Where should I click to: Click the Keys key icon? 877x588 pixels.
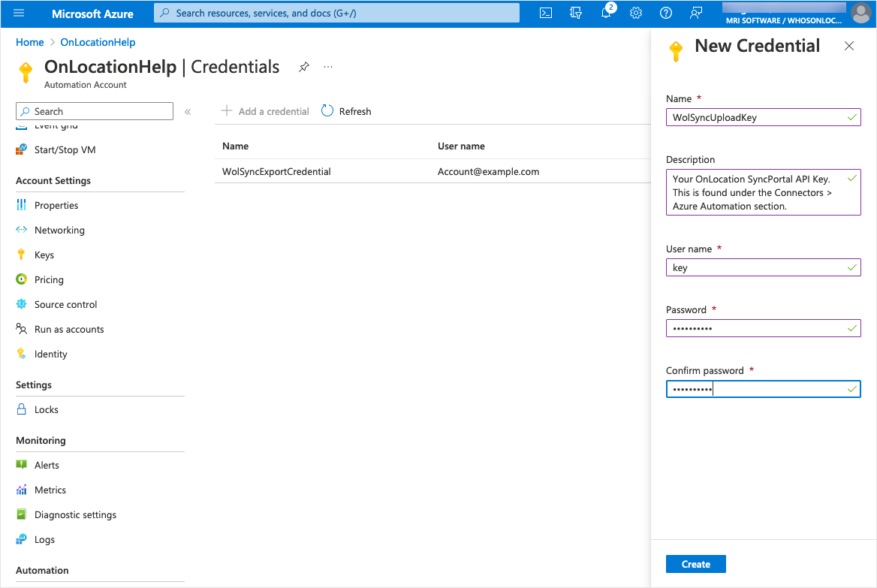(21, 255)
